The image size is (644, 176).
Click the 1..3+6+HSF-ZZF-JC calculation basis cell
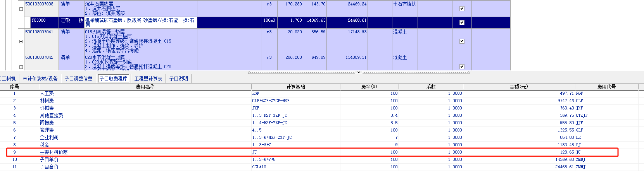point(296,137)
